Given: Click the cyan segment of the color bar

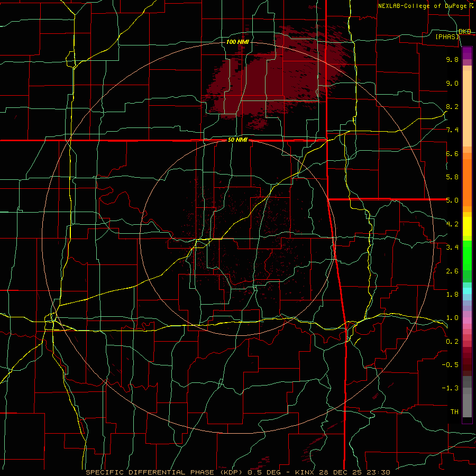Looking at the screenshot, I should click(x=467, y=291).
